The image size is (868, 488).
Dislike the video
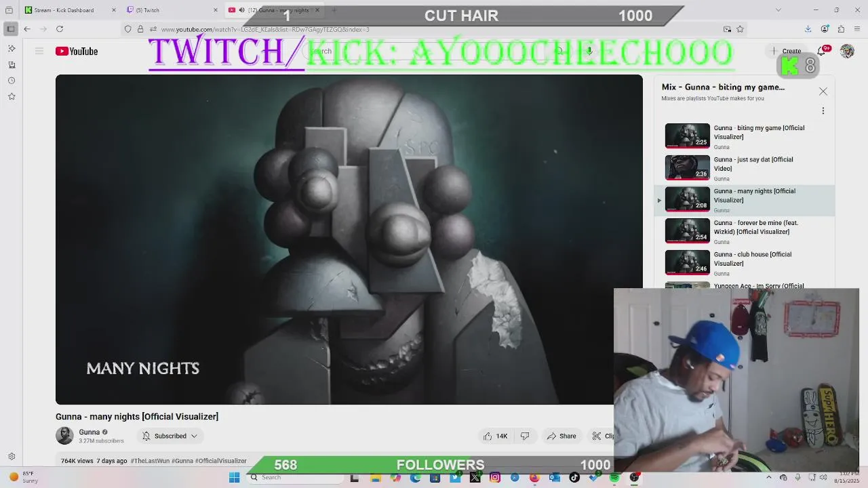click(525, 436)
